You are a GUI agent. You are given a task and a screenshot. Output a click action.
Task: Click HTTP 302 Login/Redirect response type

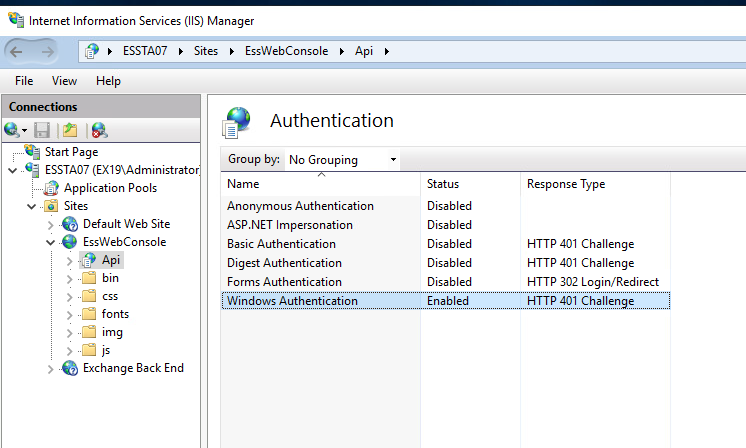coord(593,282)
